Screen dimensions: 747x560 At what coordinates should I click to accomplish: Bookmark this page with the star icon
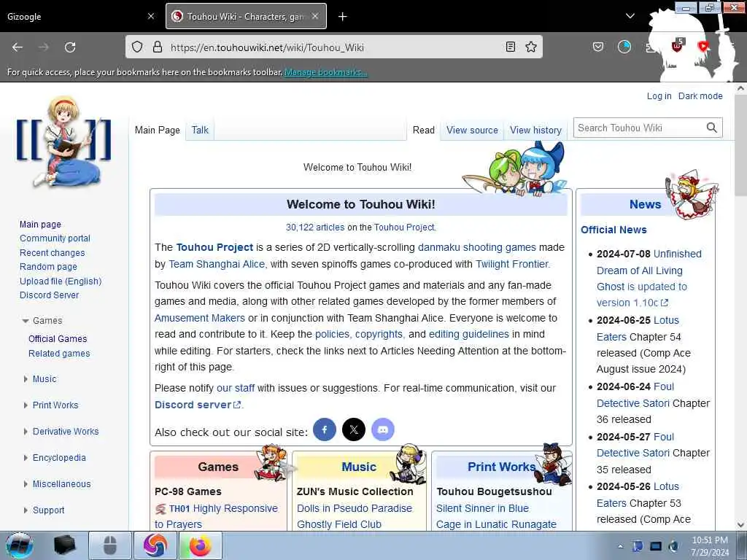(531, 47)
